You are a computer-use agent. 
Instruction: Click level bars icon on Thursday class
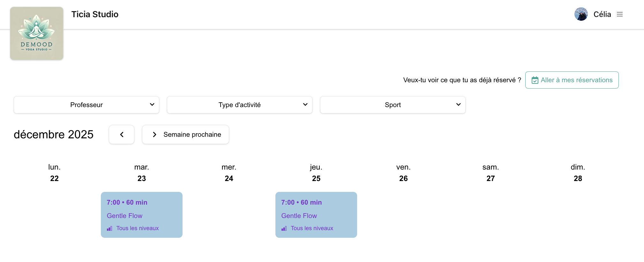click(x=284, y=229)
